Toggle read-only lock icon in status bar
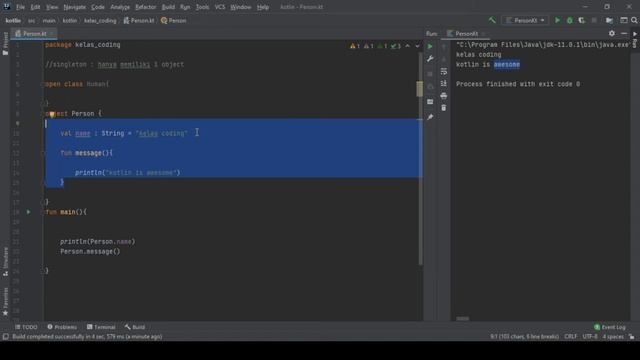 click(631, 337)
